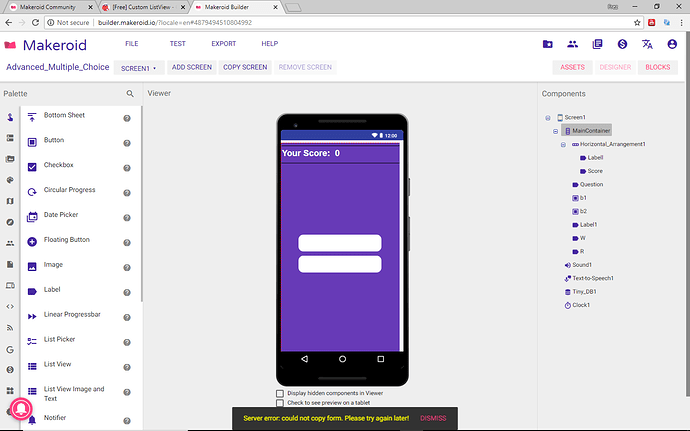The width and height of the screenshot is (690, 431).
Task: Select List View Image and Text component
Action: click(x=74, y=394)
